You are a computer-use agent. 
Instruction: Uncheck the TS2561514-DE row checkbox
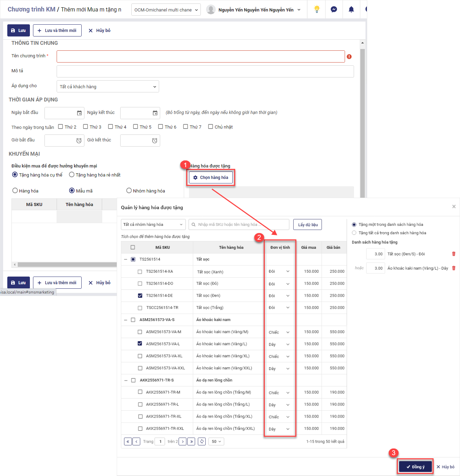click(x=140, y=296)
